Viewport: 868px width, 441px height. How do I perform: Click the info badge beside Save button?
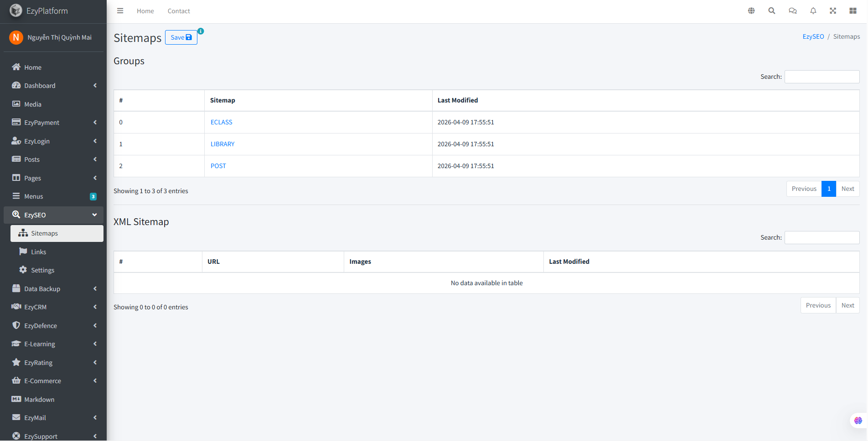(201, 31)
